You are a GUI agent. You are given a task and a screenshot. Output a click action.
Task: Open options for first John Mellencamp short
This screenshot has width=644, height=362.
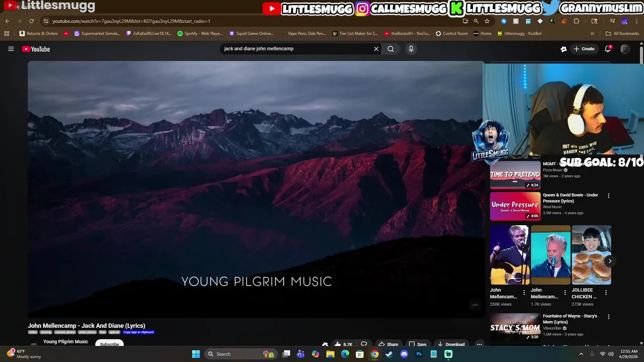click(524, 293)
